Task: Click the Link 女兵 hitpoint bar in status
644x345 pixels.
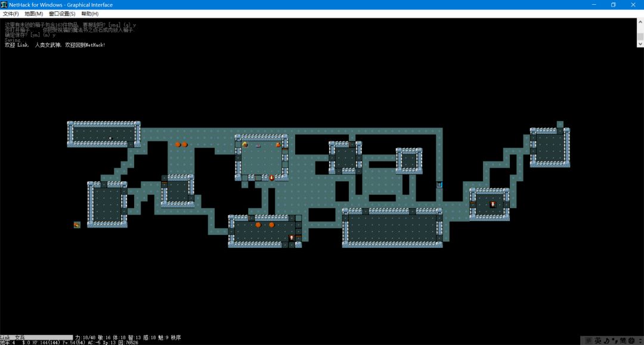Action: click(36, 337)
